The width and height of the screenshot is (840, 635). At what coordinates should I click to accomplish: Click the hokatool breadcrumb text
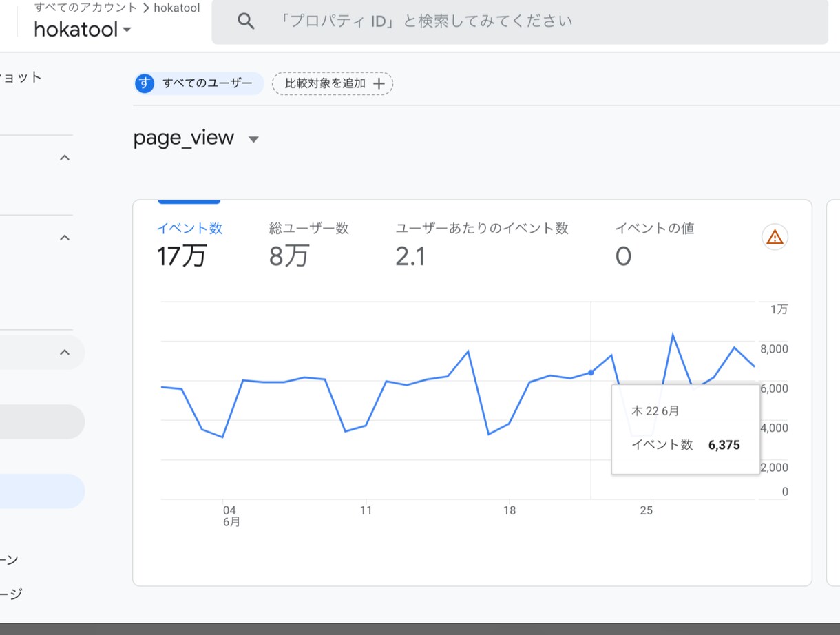coord(177,8)
